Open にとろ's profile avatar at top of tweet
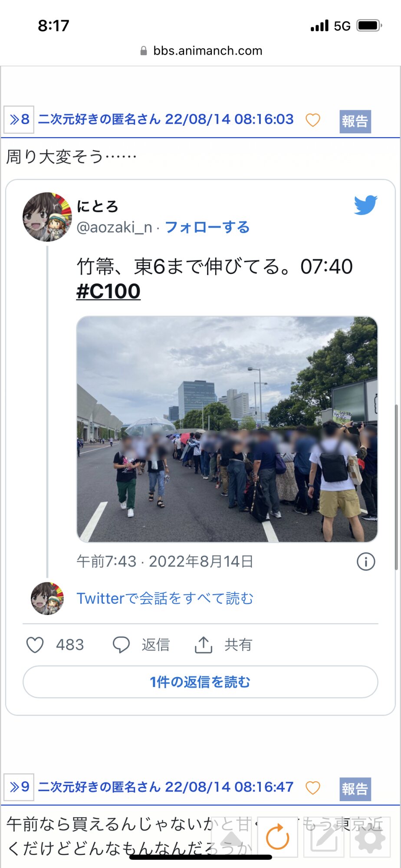 [47, 217]
